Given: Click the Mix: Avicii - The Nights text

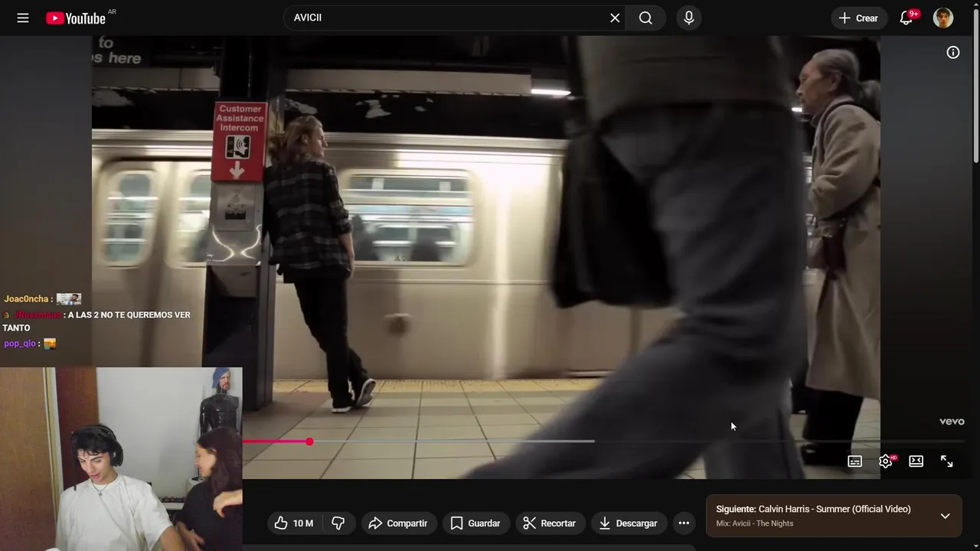Looking at the screenshot, I should tap(755, 523).
